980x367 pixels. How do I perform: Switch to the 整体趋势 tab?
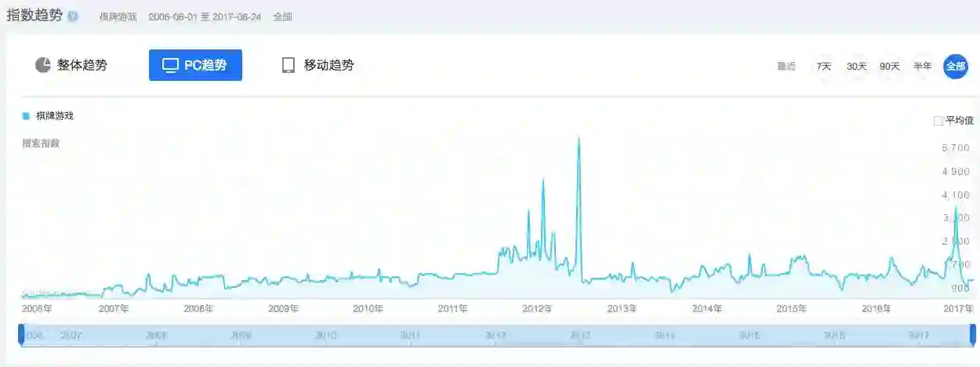point(71,65)
